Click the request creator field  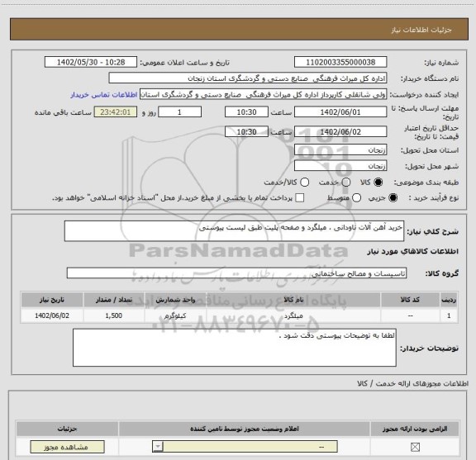[263, 95]
